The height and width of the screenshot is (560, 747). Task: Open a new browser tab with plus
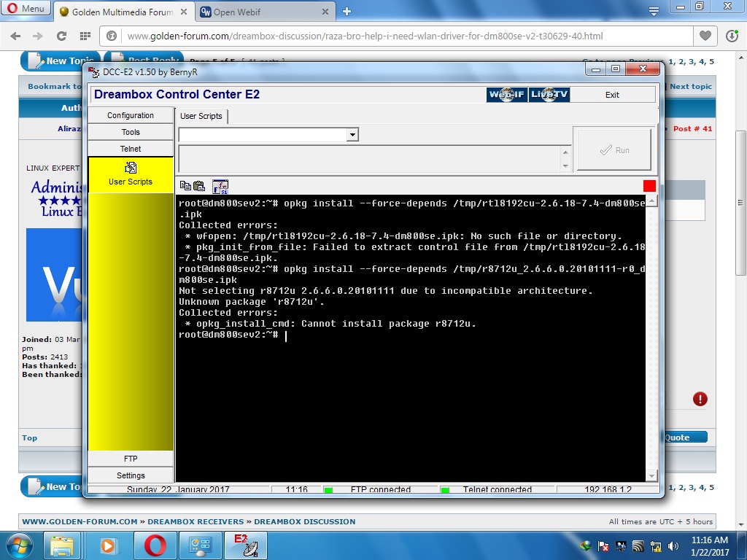pos(347,12)
